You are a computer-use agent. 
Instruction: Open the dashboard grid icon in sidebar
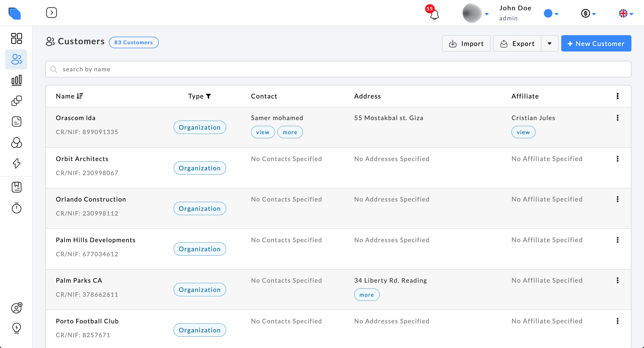point(17,38)
